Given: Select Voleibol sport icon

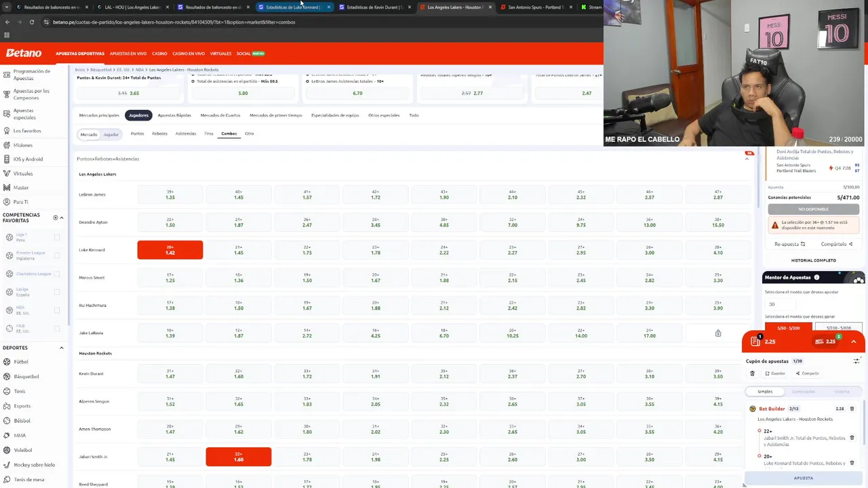Looking at the screenshot, I should tap(6, 450).
